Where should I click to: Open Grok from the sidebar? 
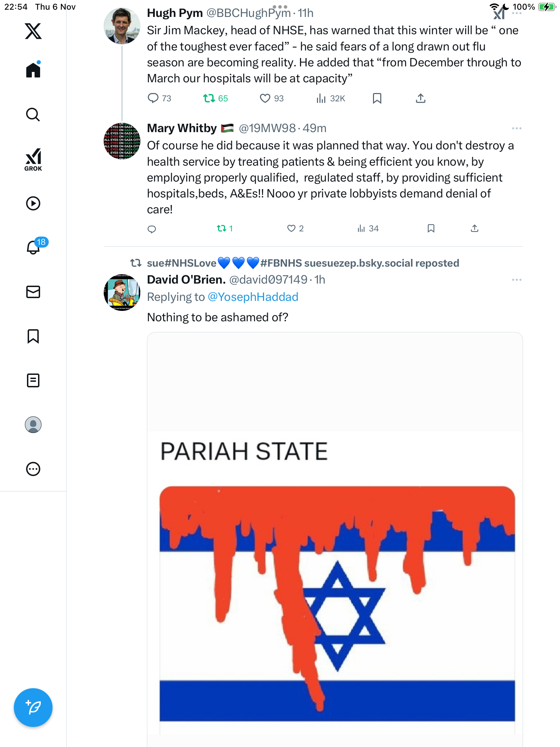(33, 159)
